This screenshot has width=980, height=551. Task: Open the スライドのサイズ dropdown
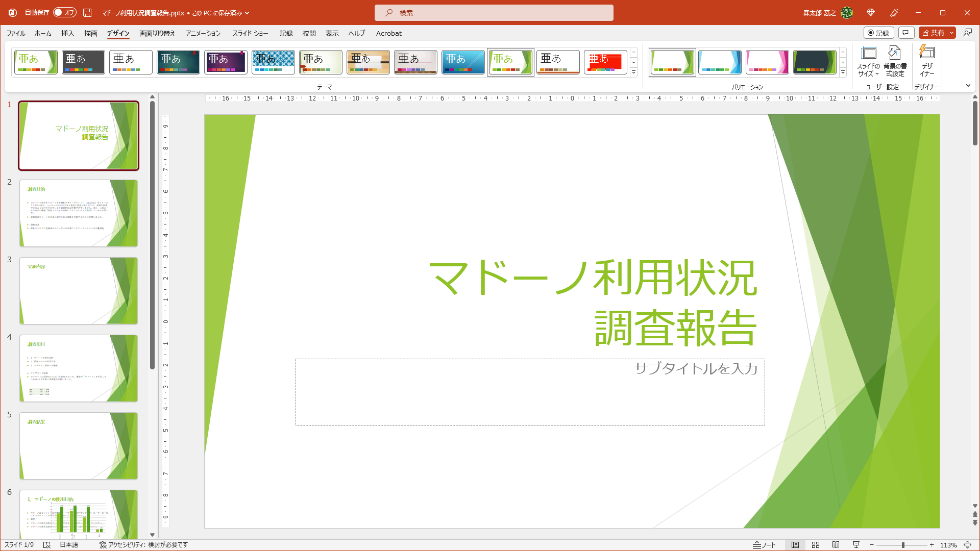click(869, 61)
